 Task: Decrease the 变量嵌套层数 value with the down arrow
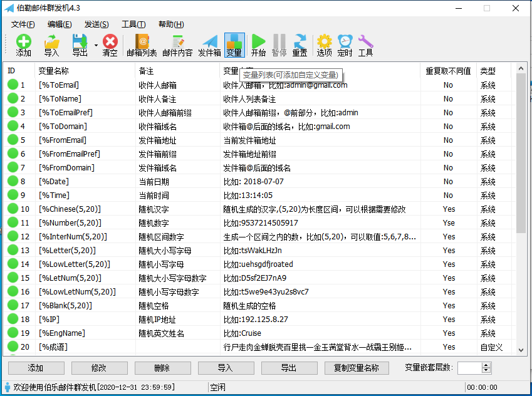coord(486,370)
